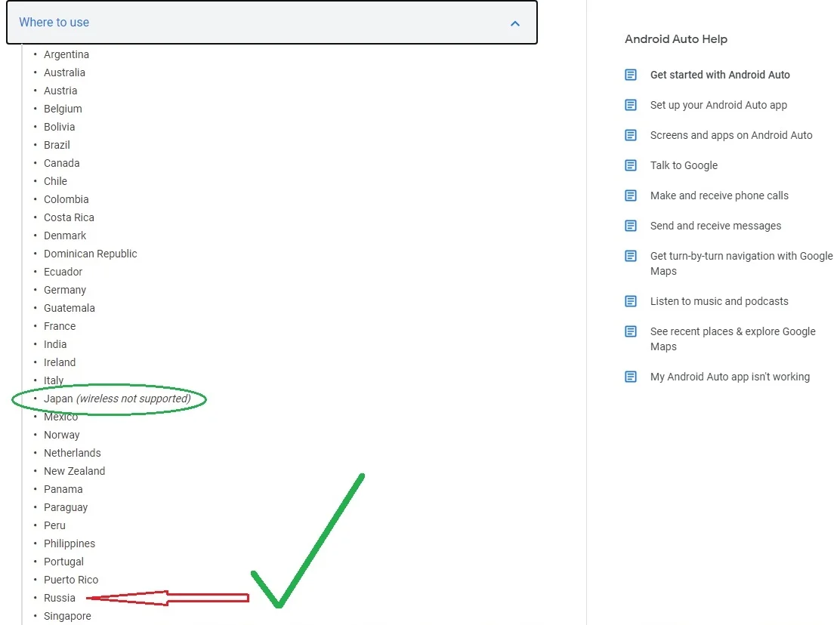Image resolution: width=840 pixels, height=625 pixels.
Task: Click Norway in the country list
Action: click(62, 435)
